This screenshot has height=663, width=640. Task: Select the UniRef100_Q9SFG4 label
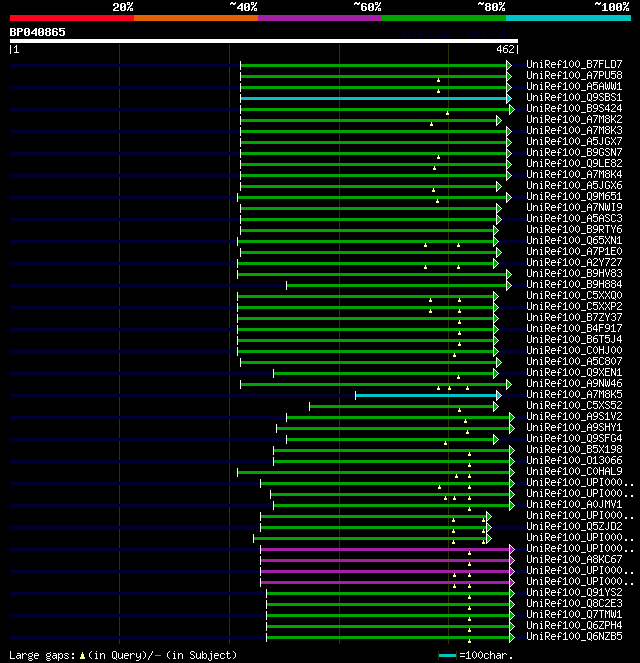click(x=574, y=438)
